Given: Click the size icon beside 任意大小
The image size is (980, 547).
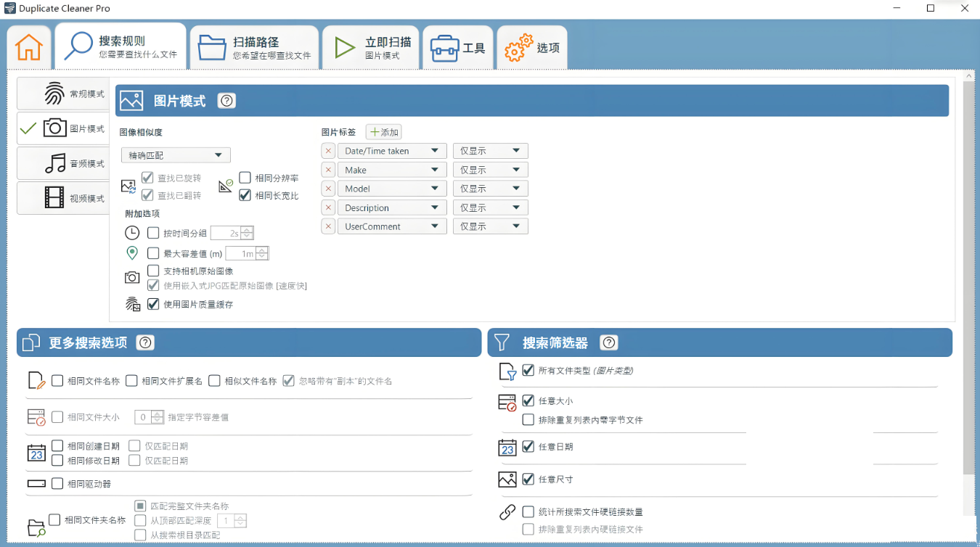Looking at the screenshot, I should pos(507,403).
